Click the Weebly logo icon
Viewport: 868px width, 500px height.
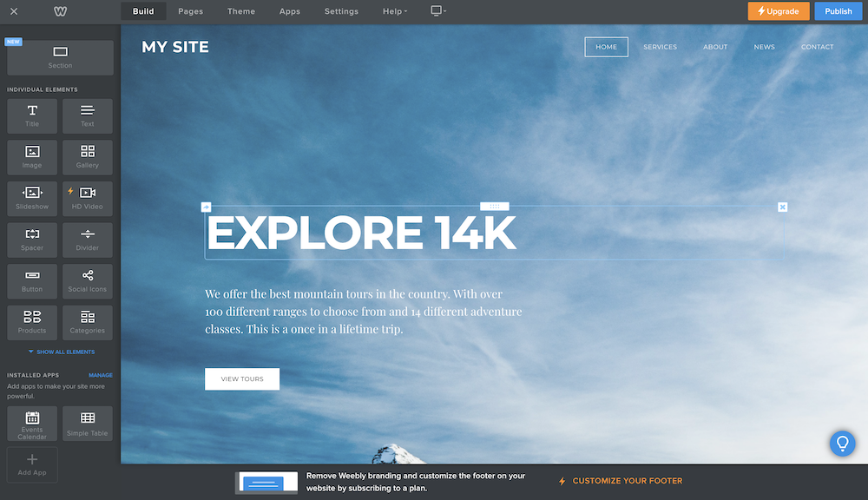coord(61,11)
